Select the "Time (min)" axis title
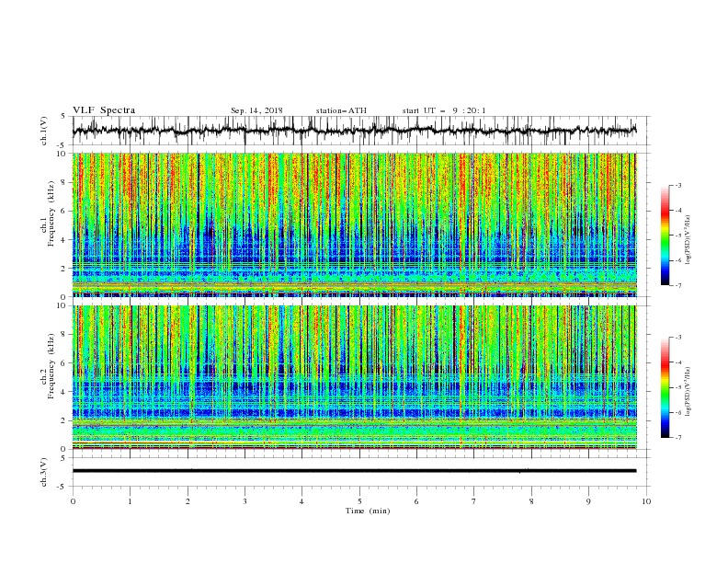The width and height of the screenshot is (728, 563). pyautogui.click(x=368, y=511)
